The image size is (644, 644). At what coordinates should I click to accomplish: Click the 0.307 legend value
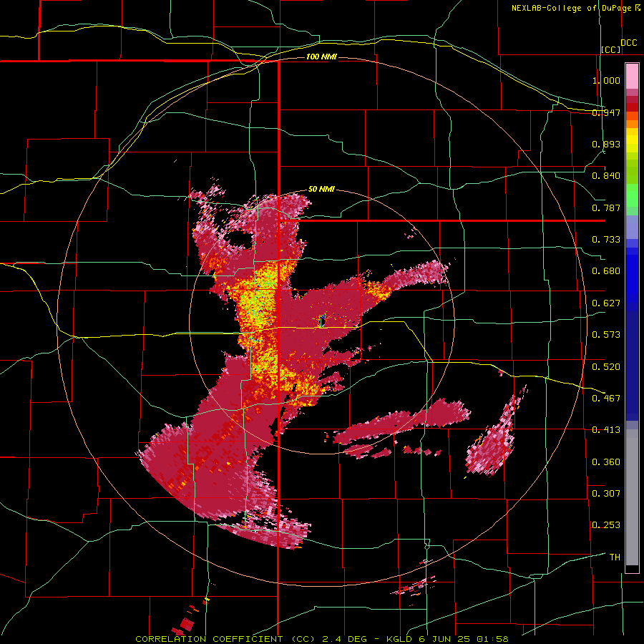tap(606, 493)
